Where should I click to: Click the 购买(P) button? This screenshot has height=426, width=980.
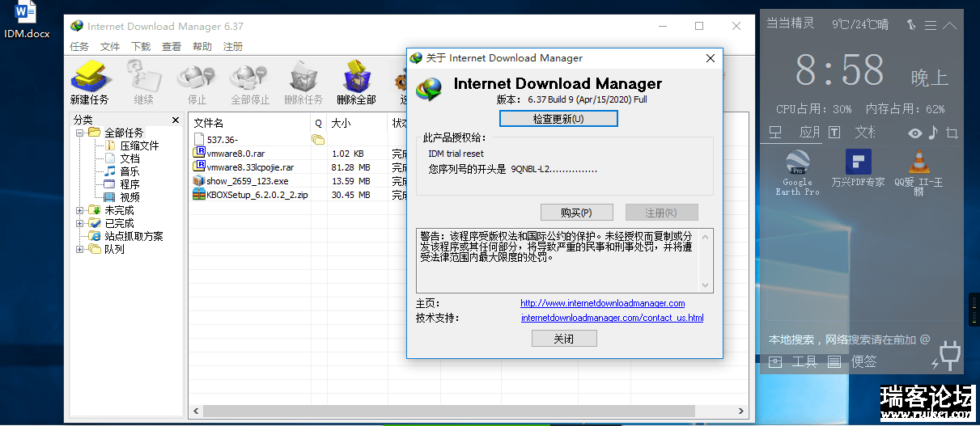pos(576,213)
